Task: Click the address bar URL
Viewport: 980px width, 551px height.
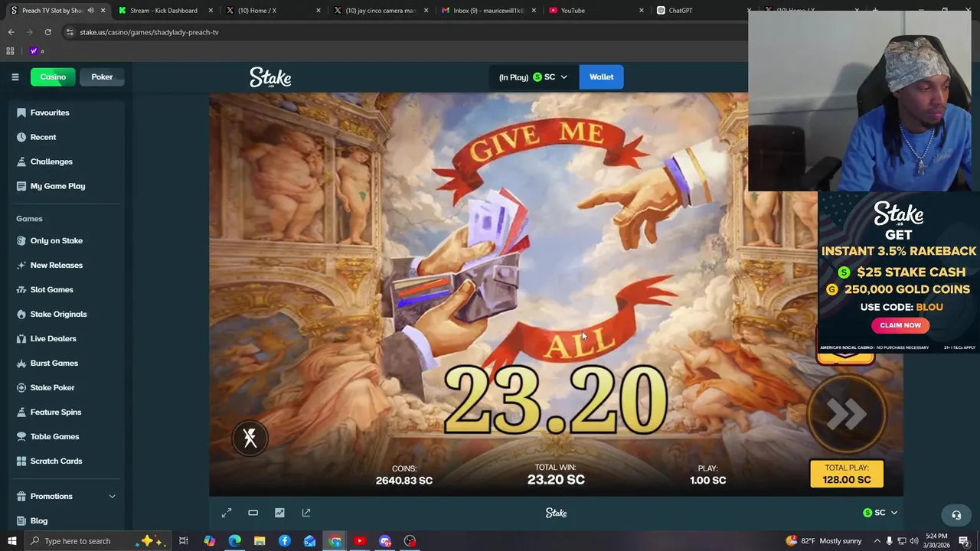Action: tap(149, 32)
